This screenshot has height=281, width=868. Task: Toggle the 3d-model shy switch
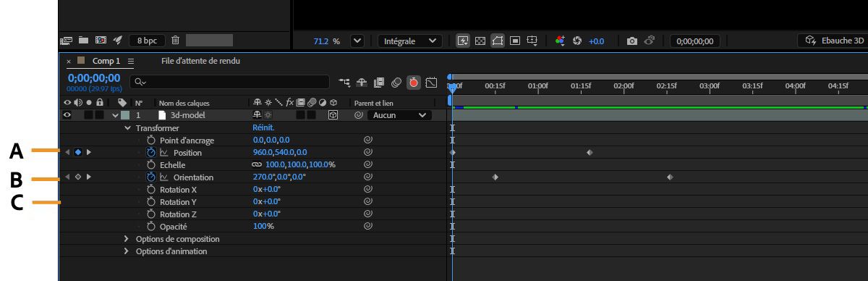(x=256, y=114)
